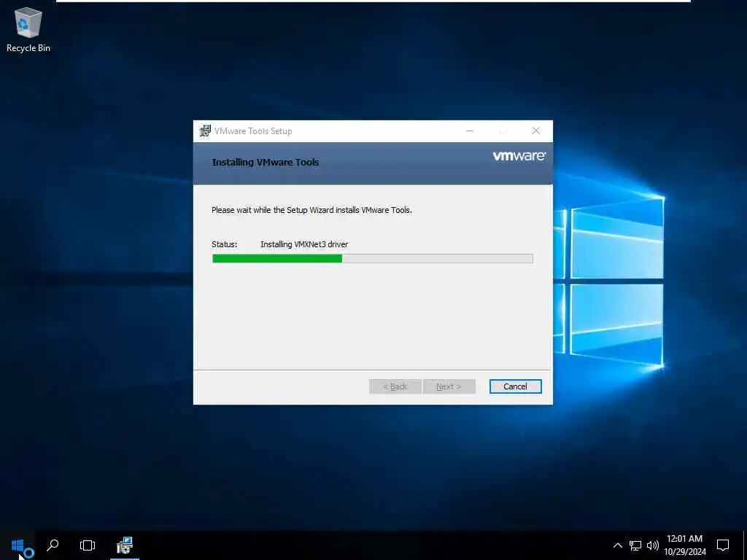Minimize the VMware Tools Setup window
The height and width of the screenshot is (560, 747).
click(x=470, y=131)
